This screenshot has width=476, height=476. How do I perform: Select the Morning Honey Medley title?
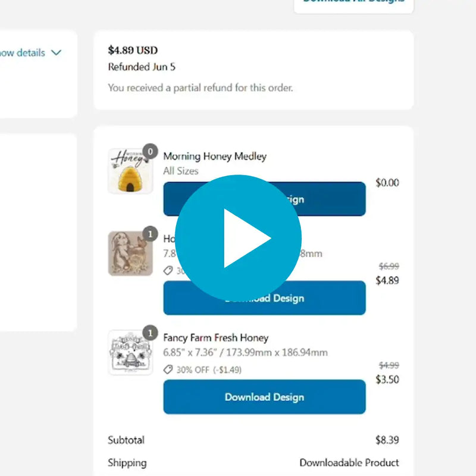tap(215, 156)
